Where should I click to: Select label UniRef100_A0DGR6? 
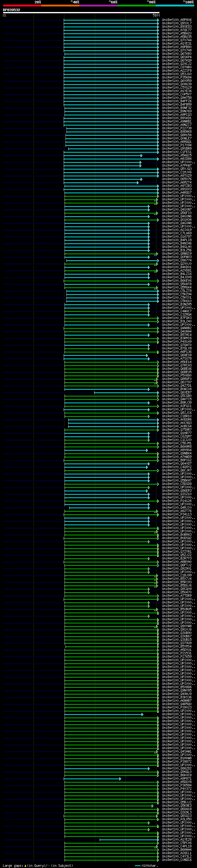pyautogui.click(x=177, y=419)
